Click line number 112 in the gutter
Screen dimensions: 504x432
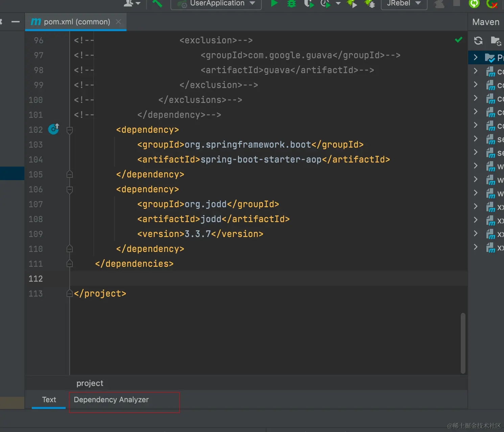(x=36, y=279)
